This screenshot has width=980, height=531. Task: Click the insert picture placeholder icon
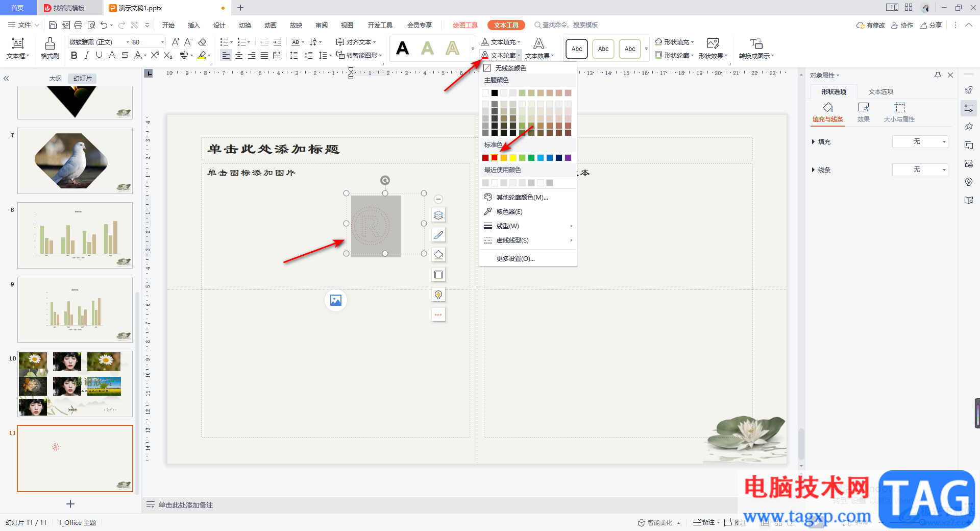[336, 300]
